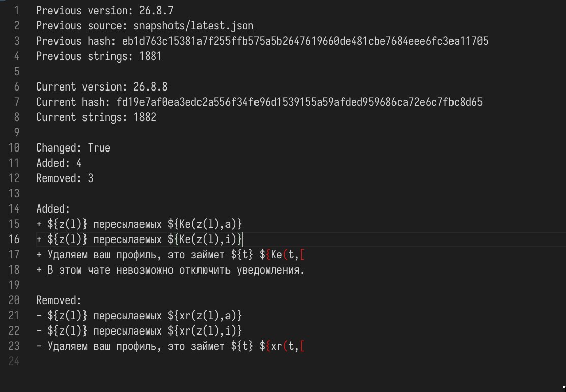The width and height of the screenshot is (566, 392).
Task: Click the Removed: section header on line 20
Action: click(59, 300)
